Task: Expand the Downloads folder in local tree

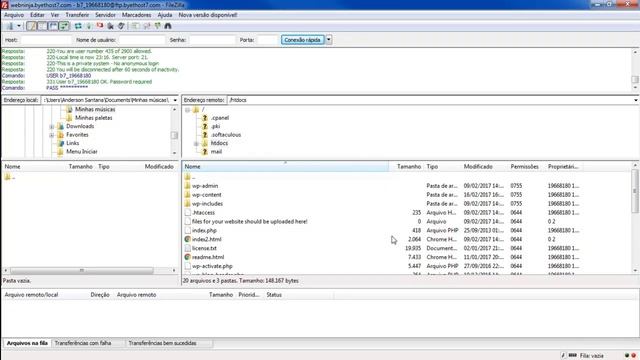Action: click(x=51, y=127)
